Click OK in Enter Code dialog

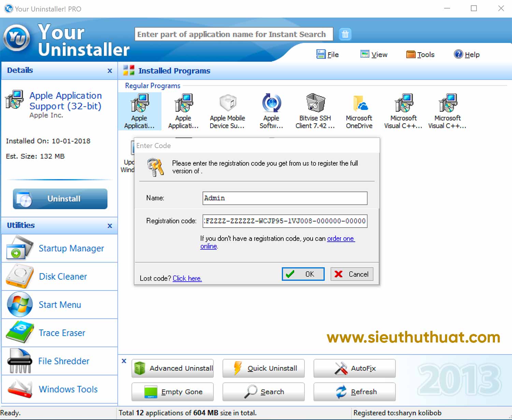pos(303,274)
